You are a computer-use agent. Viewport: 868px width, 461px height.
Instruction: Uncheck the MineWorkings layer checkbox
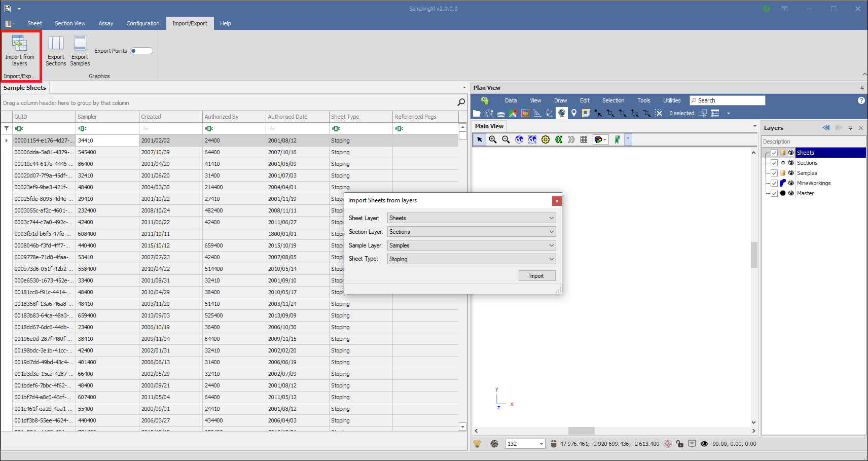point(774,183)
